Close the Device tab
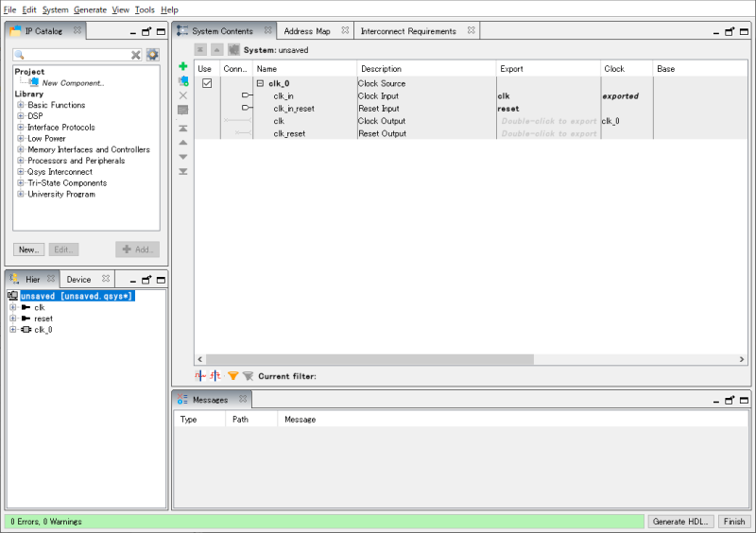Viewport: 756px width, 533px height. click(106, 279)
